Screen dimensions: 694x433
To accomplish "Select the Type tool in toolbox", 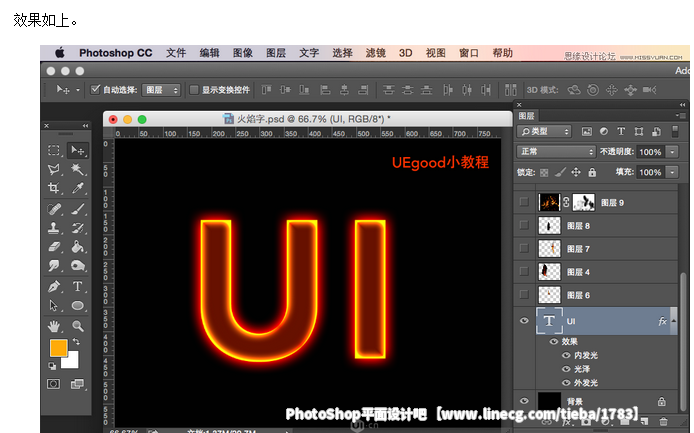I will 77,286.
